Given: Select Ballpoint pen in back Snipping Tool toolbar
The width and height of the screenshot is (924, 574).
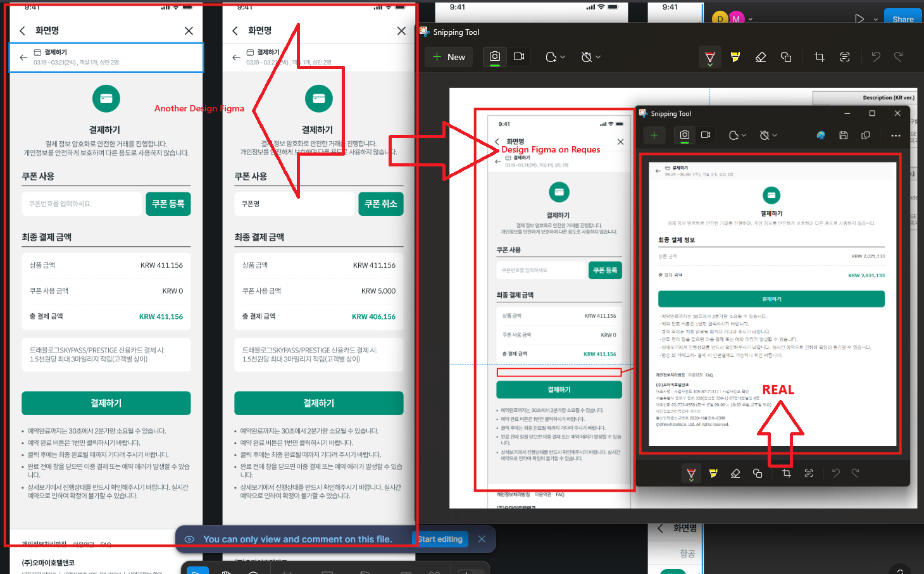Looking at the screenshot, I should click(710, 57).
